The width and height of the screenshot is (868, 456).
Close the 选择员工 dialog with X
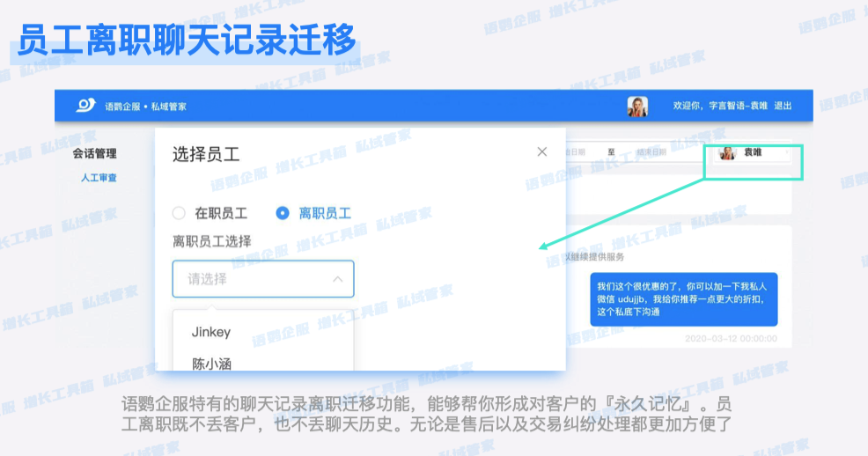[542, 152]
